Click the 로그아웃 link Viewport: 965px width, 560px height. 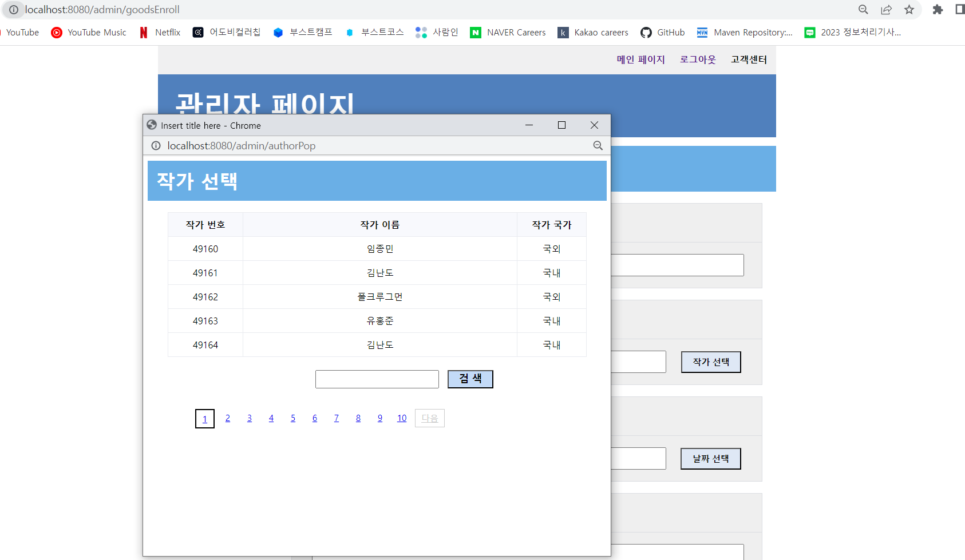[x=698, y=59]
